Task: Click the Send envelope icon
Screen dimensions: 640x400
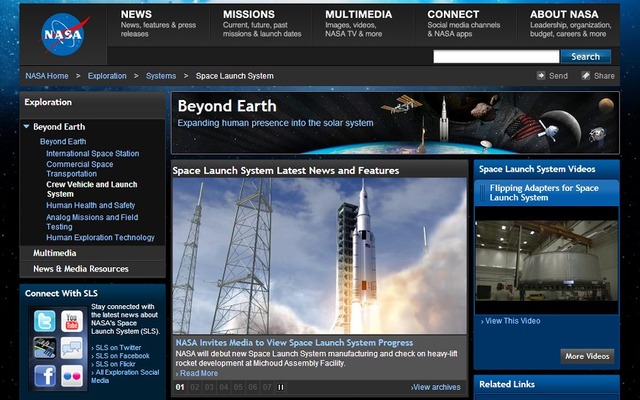Action: (541, 76)
